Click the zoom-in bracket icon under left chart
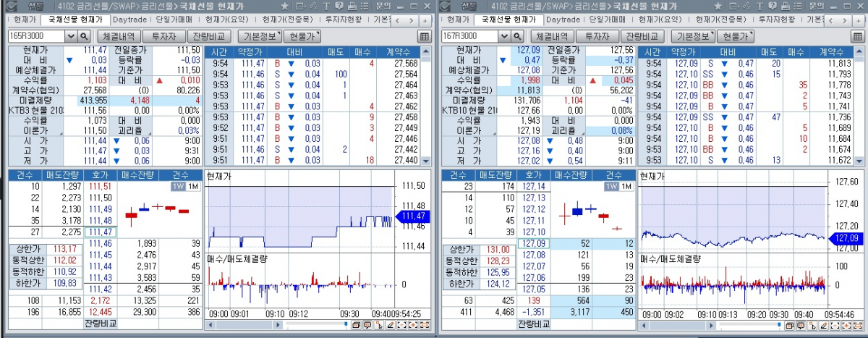 point(413,325)
